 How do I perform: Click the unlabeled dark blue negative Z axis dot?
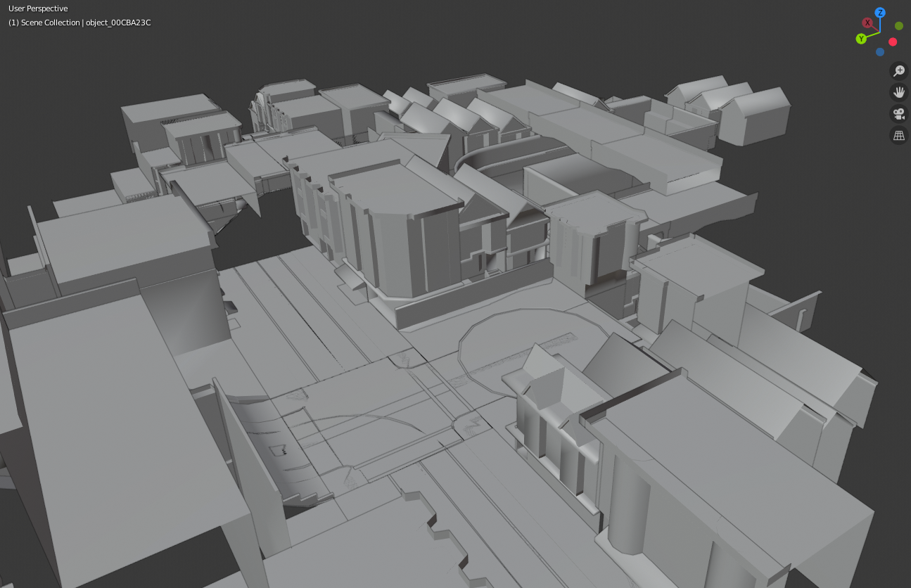tap(880, 52)
